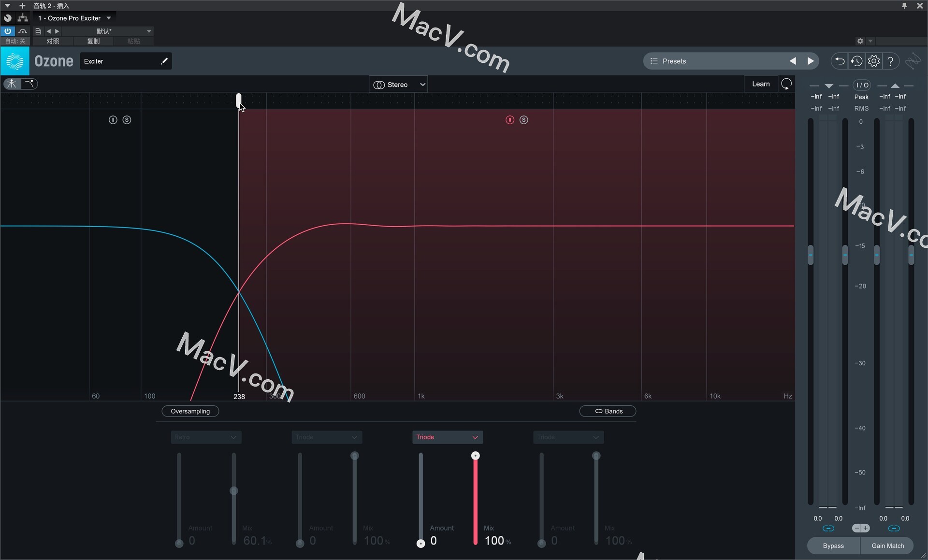
Task: Select the single-band curve view icon
Action: click(x=29, y=84)
